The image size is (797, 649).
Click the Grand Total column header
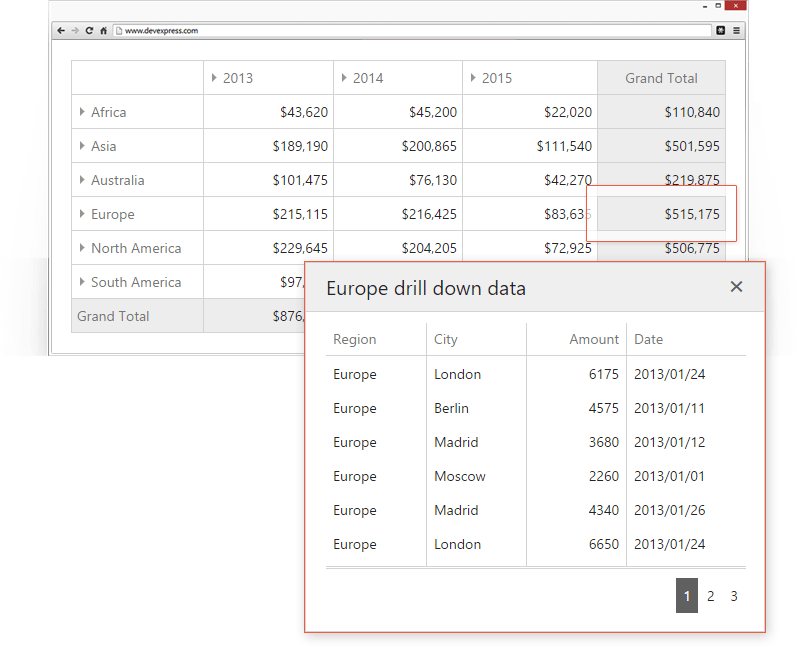pyautogui.click(x=661, y=78)
